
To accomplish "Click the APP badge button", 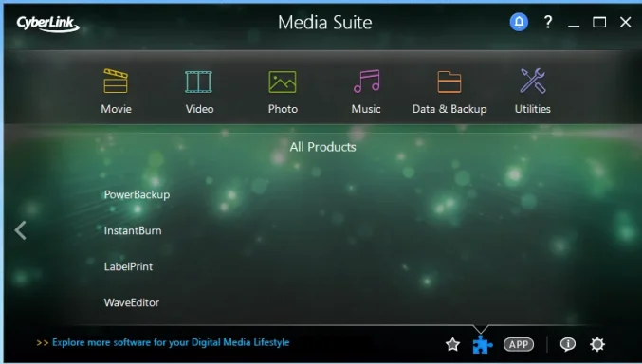I will point(519,344).
